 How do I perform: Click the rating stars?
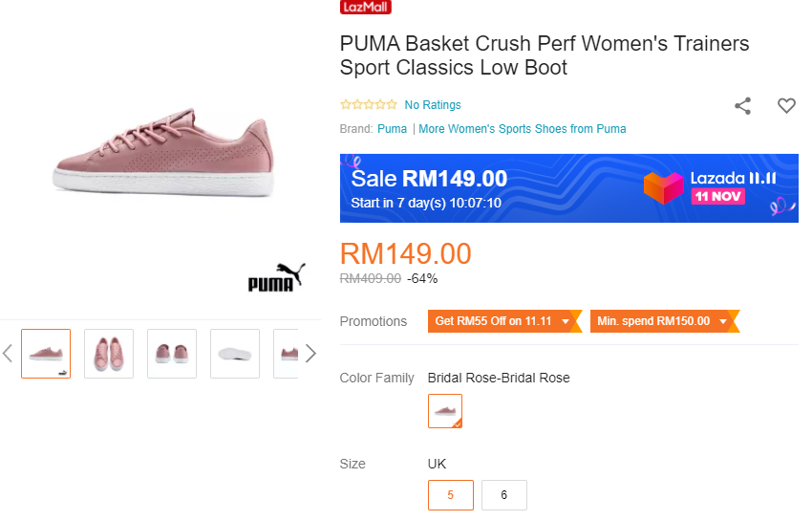coord(369,105)
